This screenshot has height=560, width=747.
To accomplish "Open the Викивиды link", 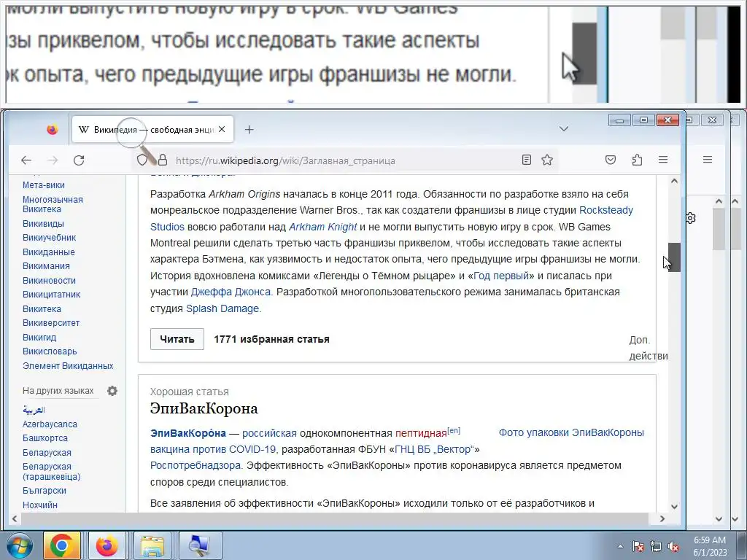I will coord(43,223).
